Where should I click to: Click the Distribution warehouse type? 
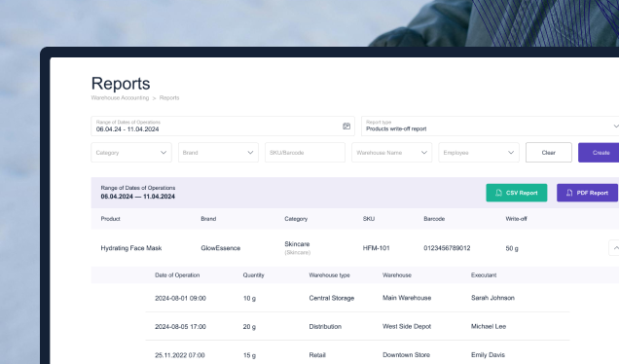coord(325,326)
